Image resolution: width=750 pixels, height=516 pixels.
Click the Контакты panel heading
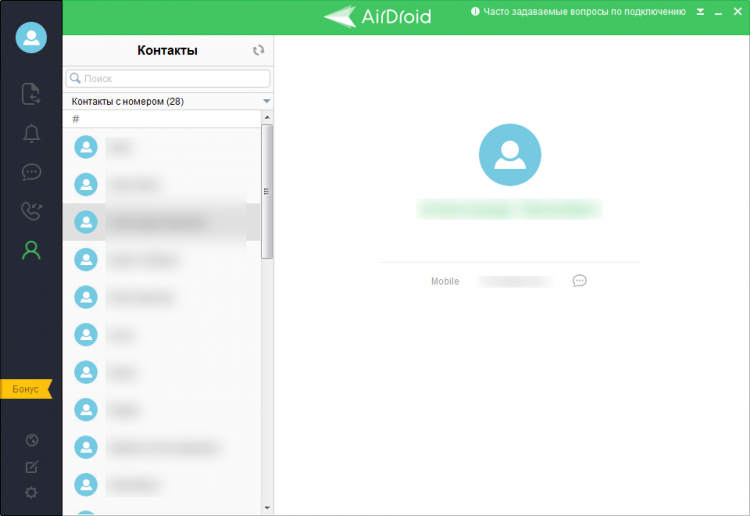click(167, 50)
